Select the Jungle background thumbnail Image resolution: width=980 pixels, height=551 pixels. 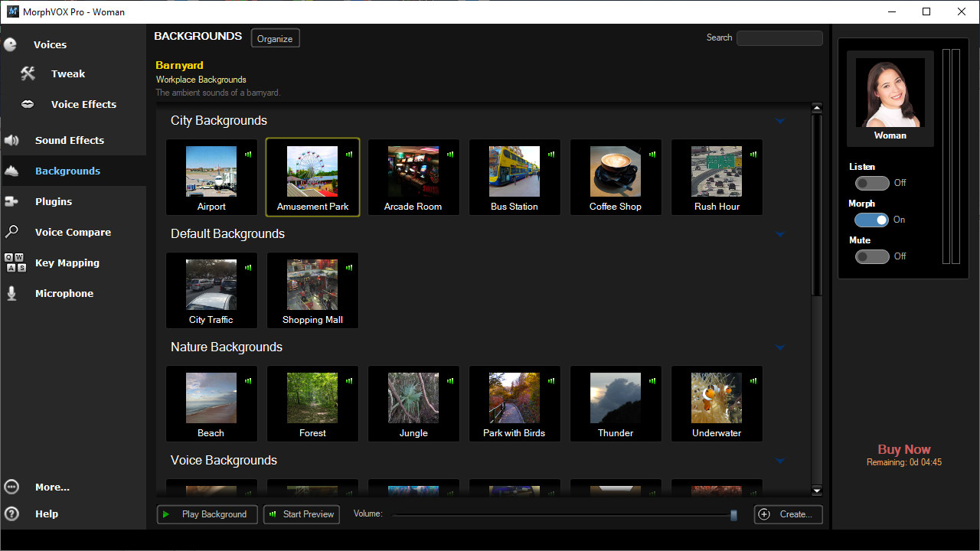point(413,398)
